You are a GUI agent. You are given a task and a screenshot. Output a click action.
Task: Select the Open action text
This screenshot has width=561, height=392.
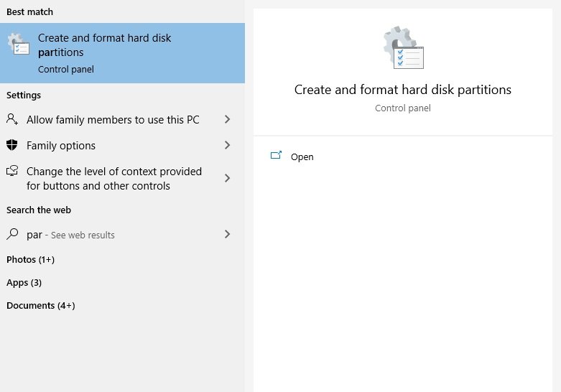click(302, 157)
